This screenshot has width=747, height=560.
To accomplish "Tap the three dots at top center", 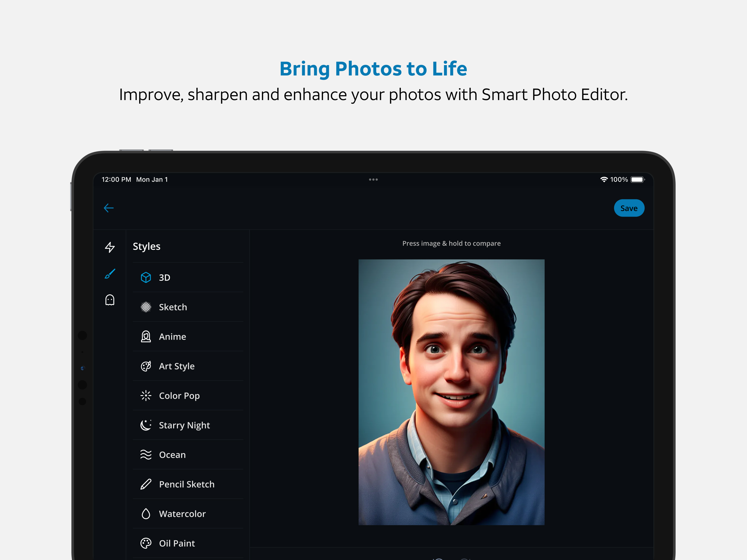I will [x=373, y=180].
